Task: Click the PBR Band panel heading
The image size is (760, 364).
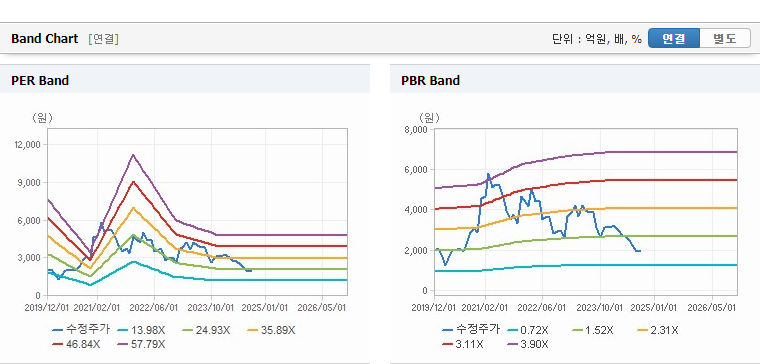Action: pos(430,80)
